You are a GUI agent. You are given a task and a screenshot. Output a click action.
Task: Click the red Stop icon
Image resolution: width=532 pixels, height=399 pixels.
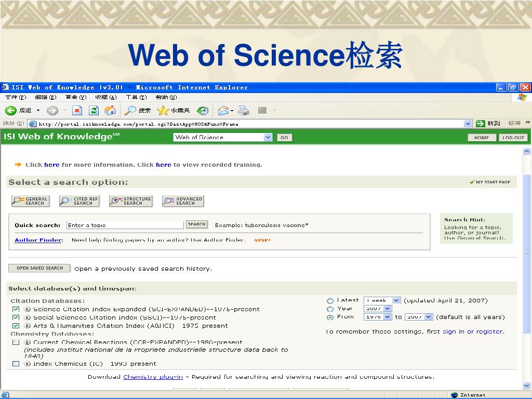(77, 110)
